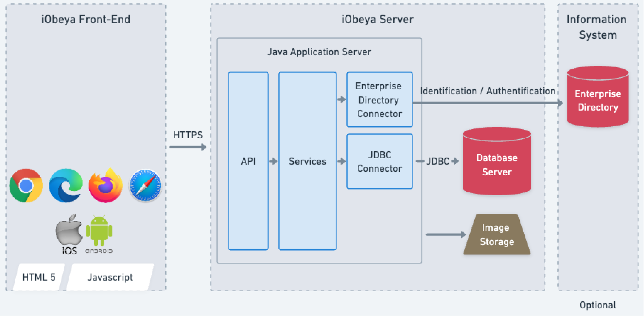Viewport: 644px width, 318px height.
Task: Select the Enterprise Directory red cylinder
Action: (x=598, y=97)
